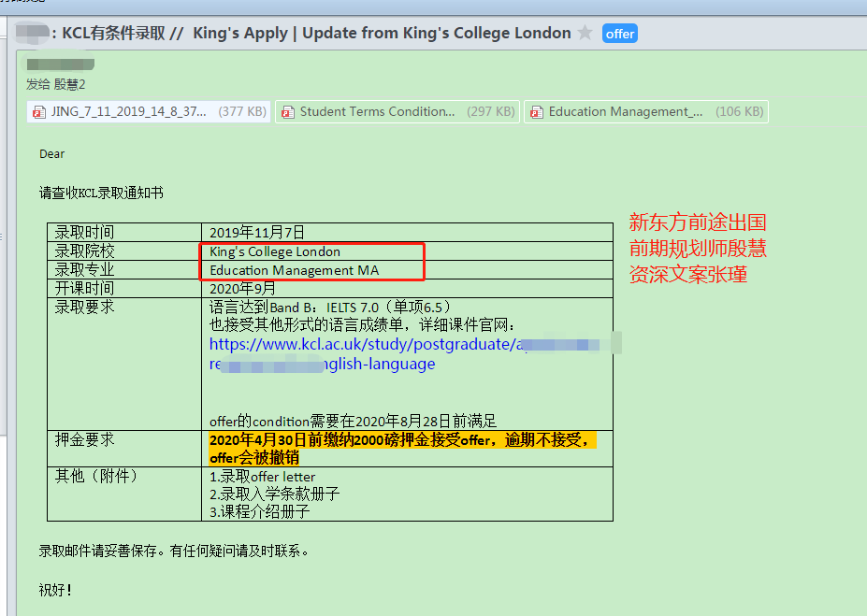Click PDF icon of JING_7_11_2019 attachment
Screen dimensions: 867x616
click(x=39, y=112)
